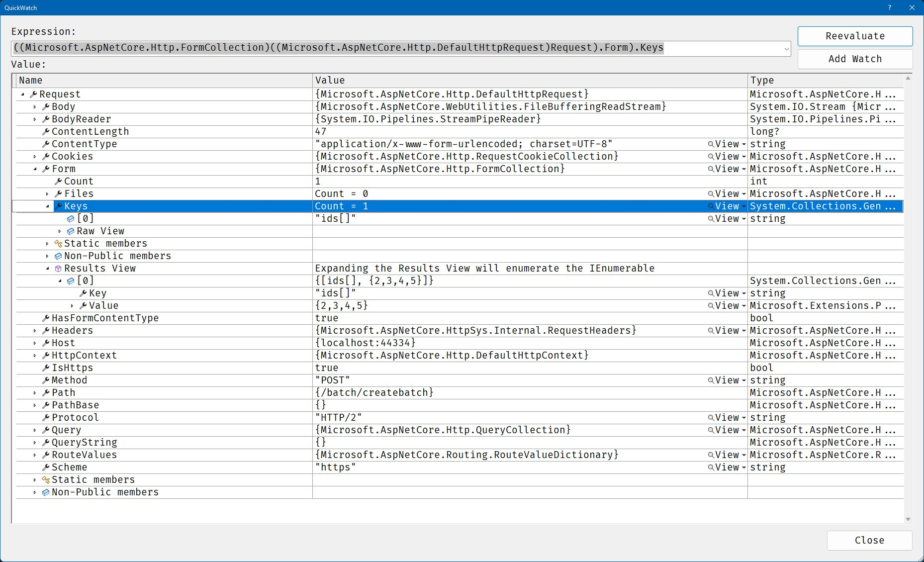Expand the Value node under Results View

tap(72, 306)
